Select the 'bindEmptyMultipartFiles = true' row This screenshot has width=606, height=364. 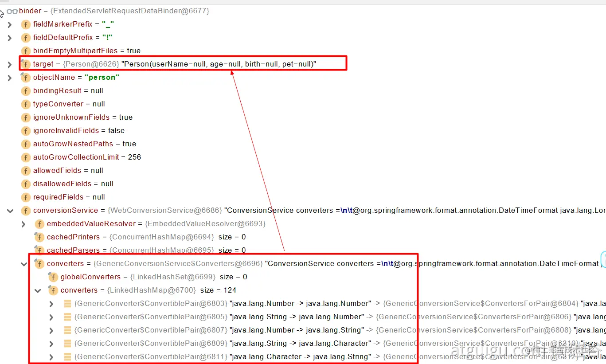tap(87, 51)
